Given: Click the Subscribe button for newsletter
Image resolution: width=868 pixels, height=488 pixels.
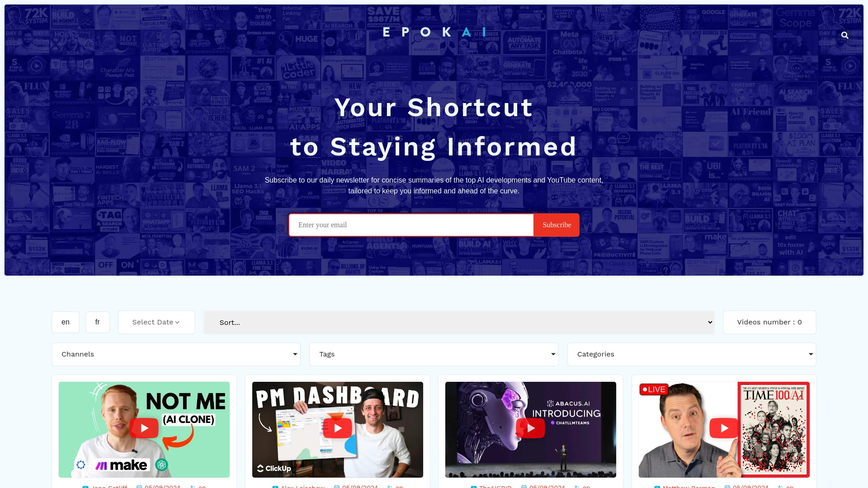Looking at the screenshot, I should point(556,225).
